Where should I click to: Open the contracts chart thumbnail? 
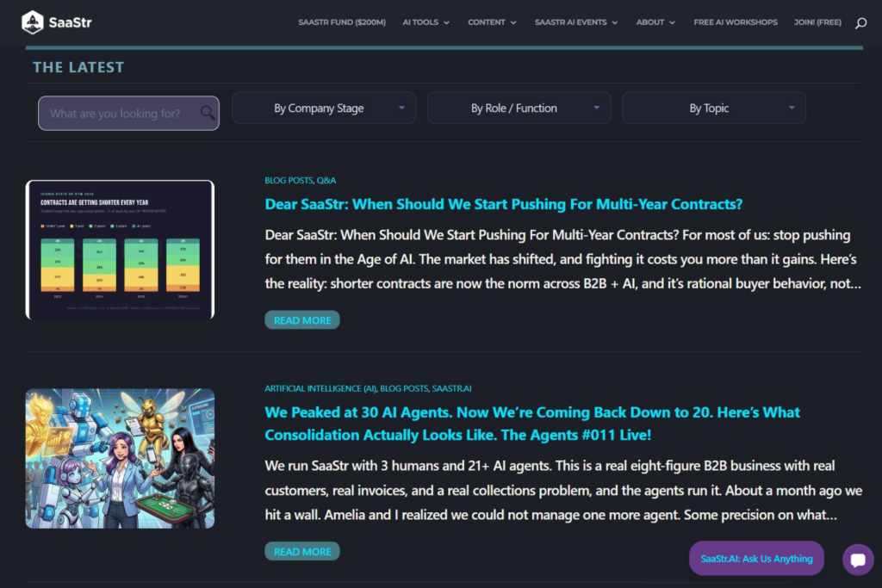pos(120,250)
